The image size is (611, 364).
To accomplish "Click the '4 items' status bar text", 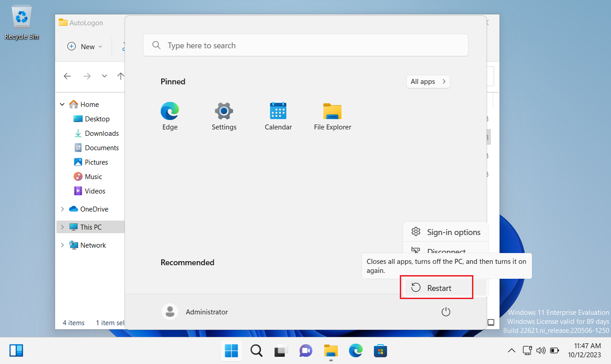I will [x=74, y=323].
